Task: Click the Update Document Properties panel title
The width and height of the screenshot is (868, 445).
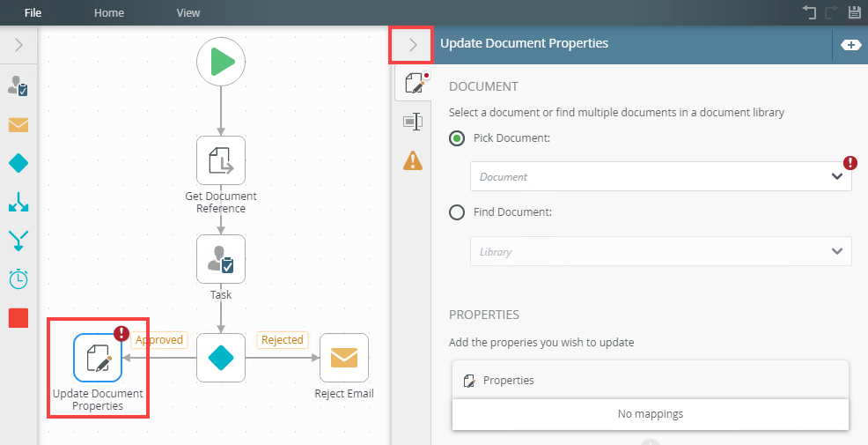Action: coord(524,43)
